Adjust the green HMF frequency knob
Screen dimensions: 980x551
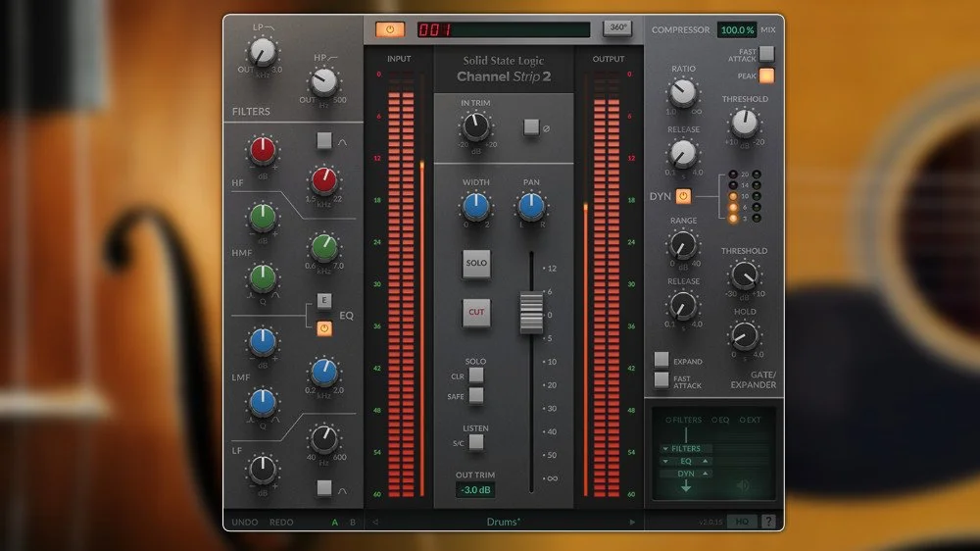[x=323, y=248]
